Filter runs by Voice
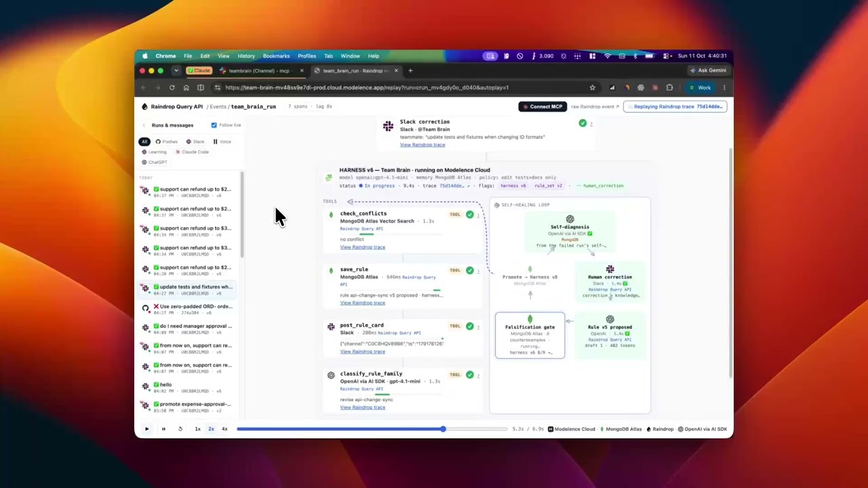The width and height of the screenshot is (868, 488). [222, 142]
